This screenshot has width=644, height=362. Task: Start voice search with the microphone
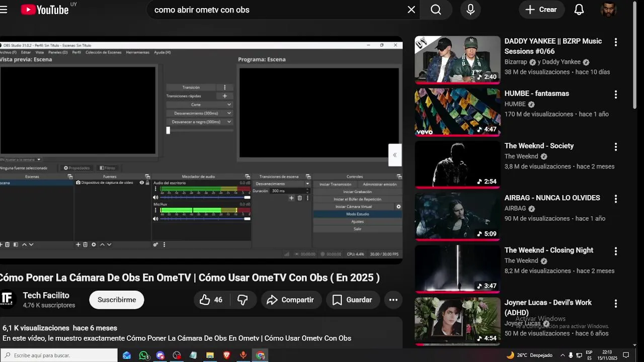tap(470, 10)
